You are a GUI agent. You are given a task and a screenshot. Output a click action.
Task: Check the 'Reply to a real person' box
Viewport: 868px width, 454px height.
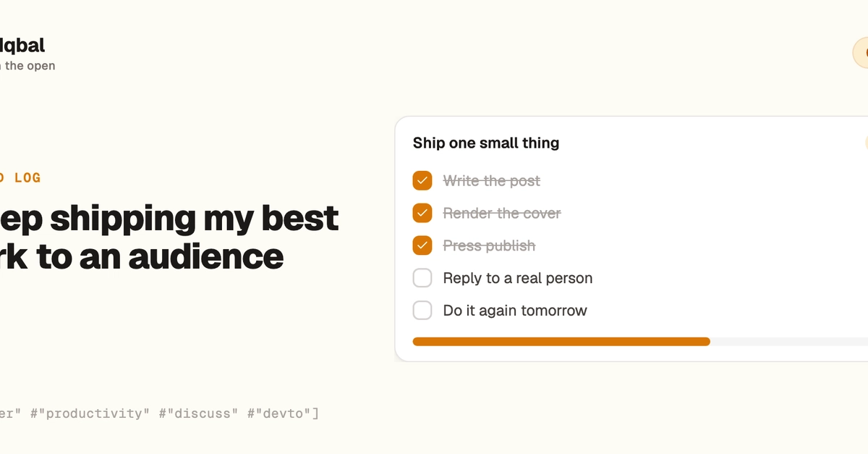tap(422, 278)
